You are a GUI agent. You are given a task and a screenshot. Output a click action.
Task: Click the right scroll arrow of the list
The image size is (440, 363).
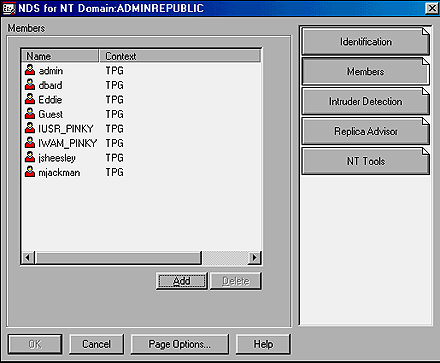pyautogui.click(x=255, y=258)
